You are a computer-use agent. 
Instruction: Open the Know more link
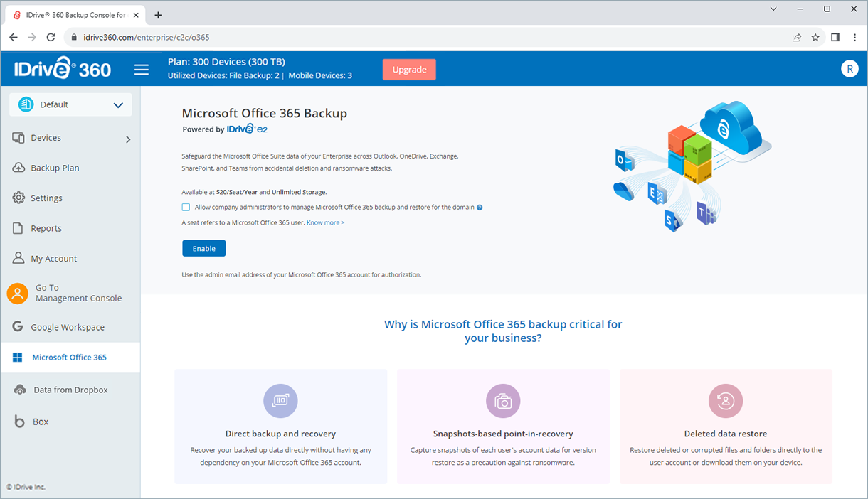pos(325,222)
